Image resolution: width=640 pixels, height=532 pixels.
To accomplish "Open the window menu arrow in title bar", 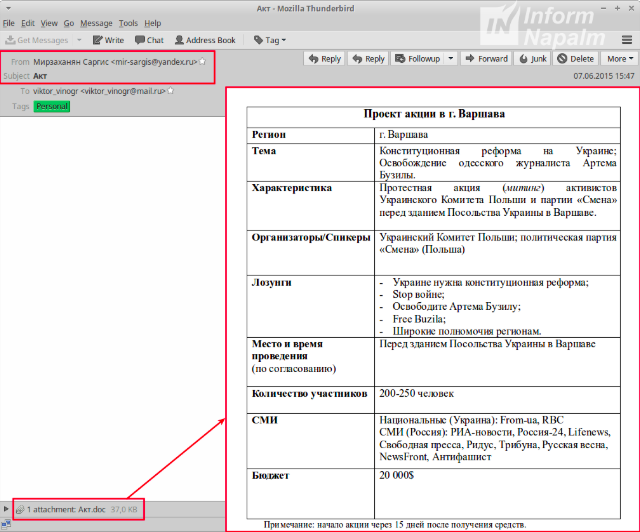I will 8,8.
